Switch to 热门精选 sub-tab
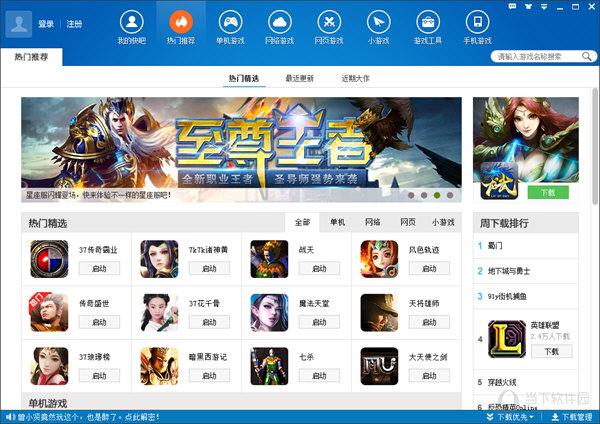Image resolution: width=600 pixels, height=424 pixels. pos(244,78)
